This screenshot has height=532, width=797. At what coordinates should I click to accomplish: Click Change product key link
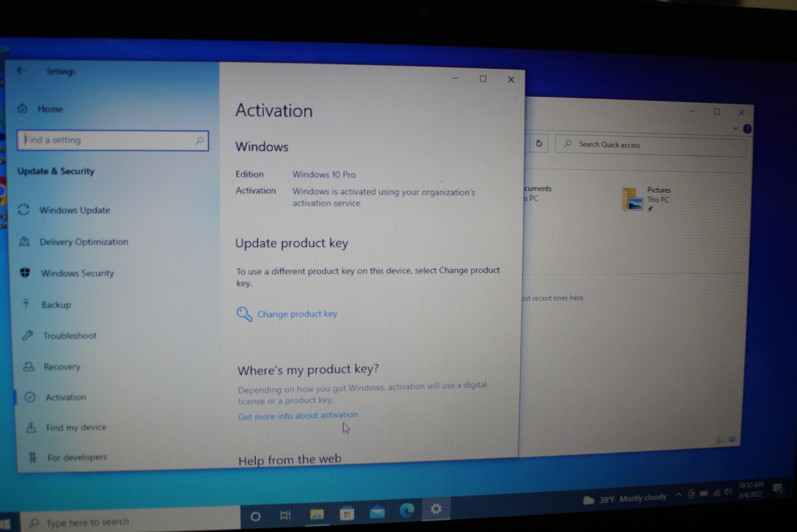click(x=287, y=314)
